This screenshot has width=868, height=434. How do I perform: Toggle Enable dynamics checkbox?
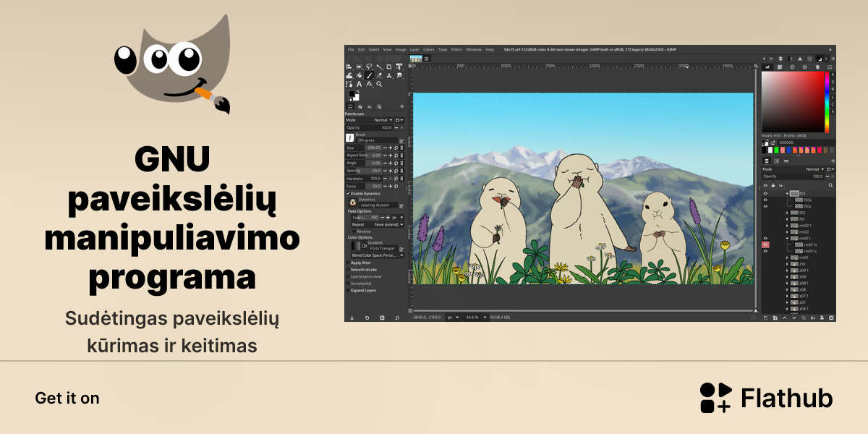coord(348,193)
